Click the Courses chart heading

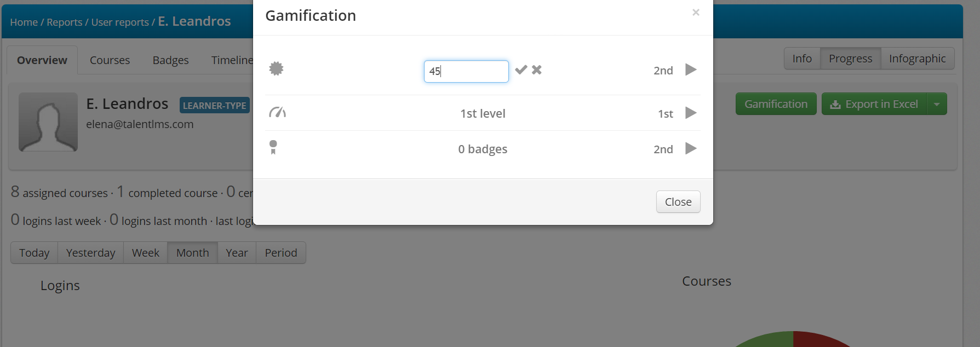(x=707, y=281)
